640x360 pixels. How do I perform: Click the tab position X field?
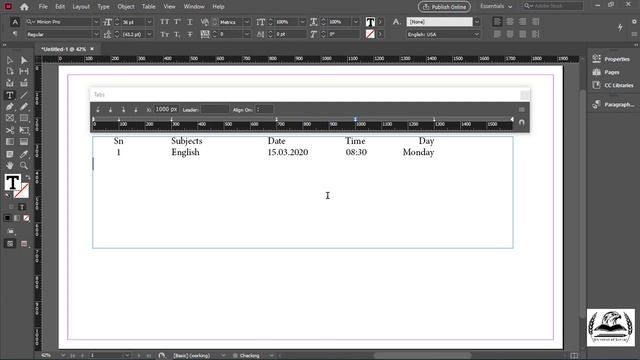pos(166,109)
